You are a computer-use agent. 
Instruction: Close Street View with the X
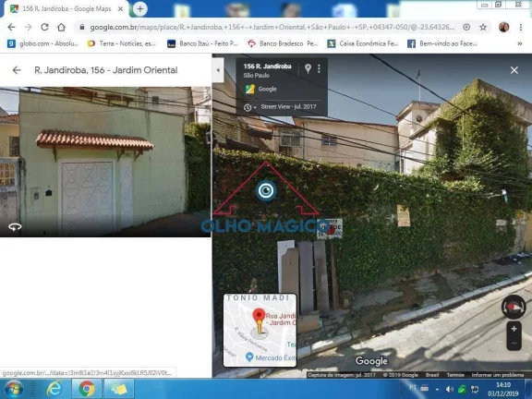pos(514,70)
